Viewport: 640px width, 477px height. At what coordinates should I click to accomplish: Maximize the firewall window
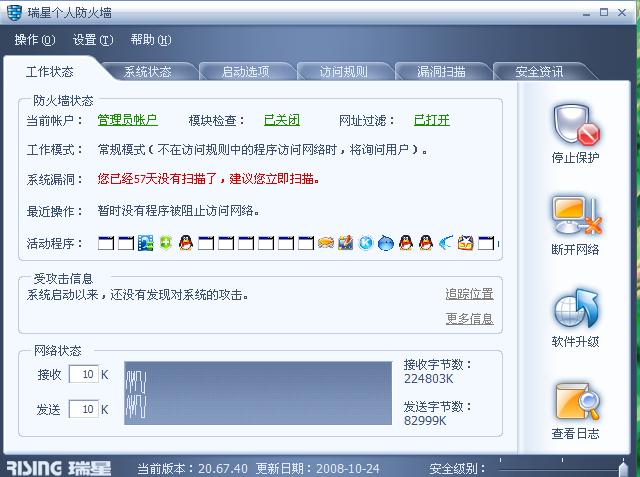click(604, 12)
